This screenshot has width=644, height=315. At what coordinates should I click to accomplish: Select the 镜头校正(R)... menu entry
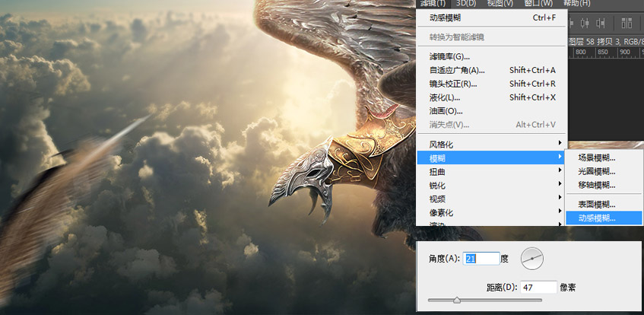coord(492,84)
